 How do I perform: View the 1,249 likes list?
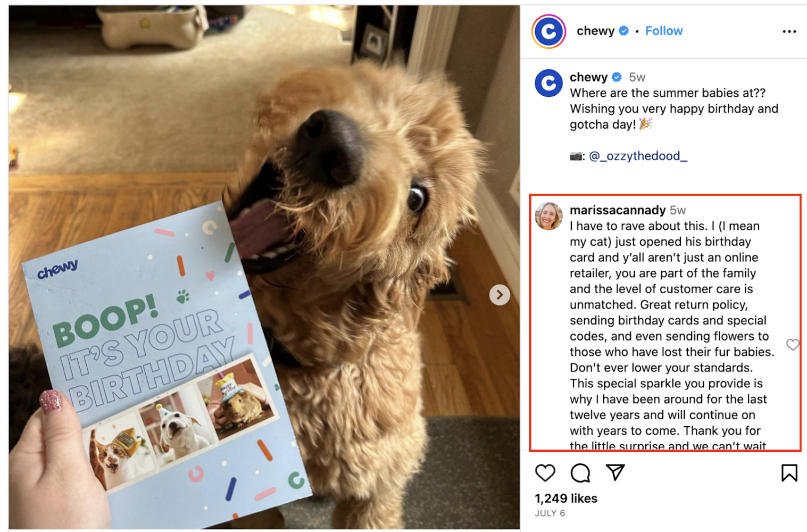(566, 498)
